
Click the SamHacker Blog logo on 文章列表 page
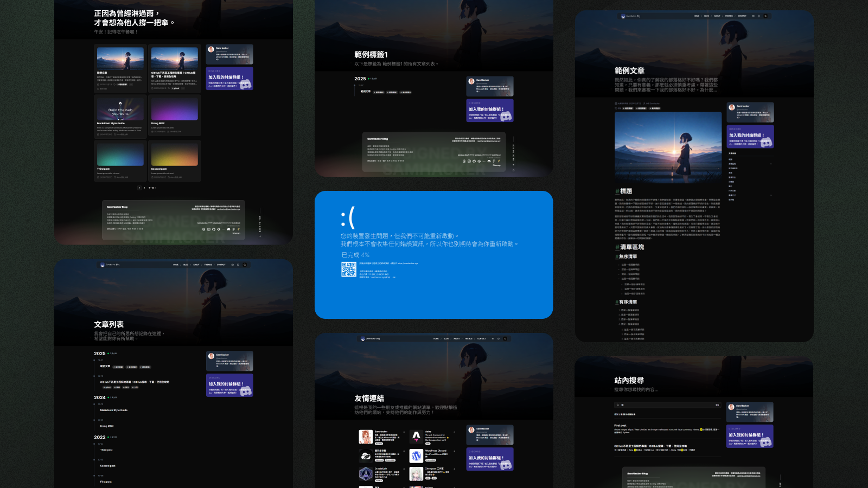pos(110,265)
